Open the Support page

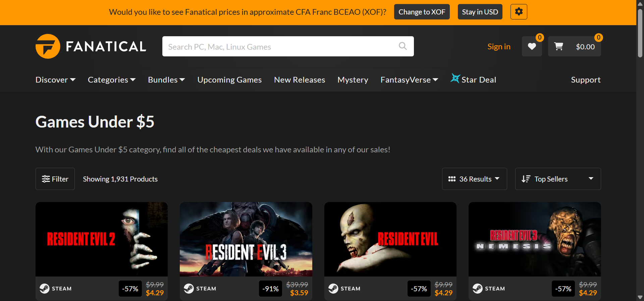(x=586, y=80)
